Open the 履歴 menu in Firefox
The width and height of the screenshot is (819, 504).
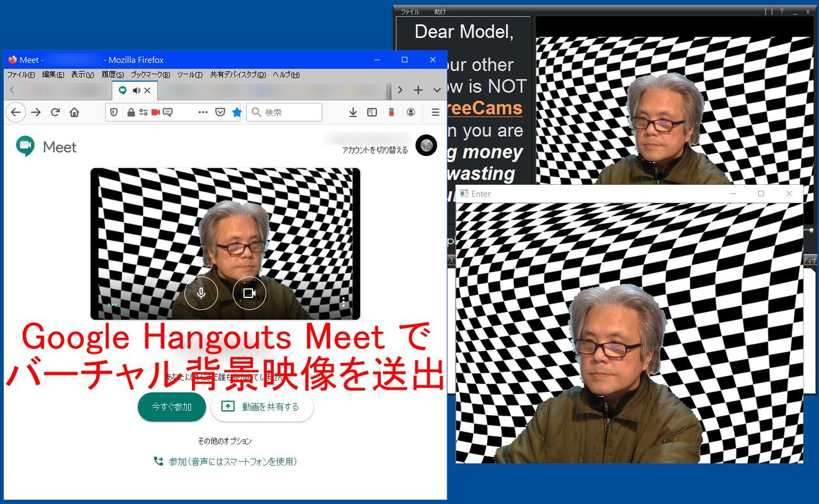tap(113, 75)
